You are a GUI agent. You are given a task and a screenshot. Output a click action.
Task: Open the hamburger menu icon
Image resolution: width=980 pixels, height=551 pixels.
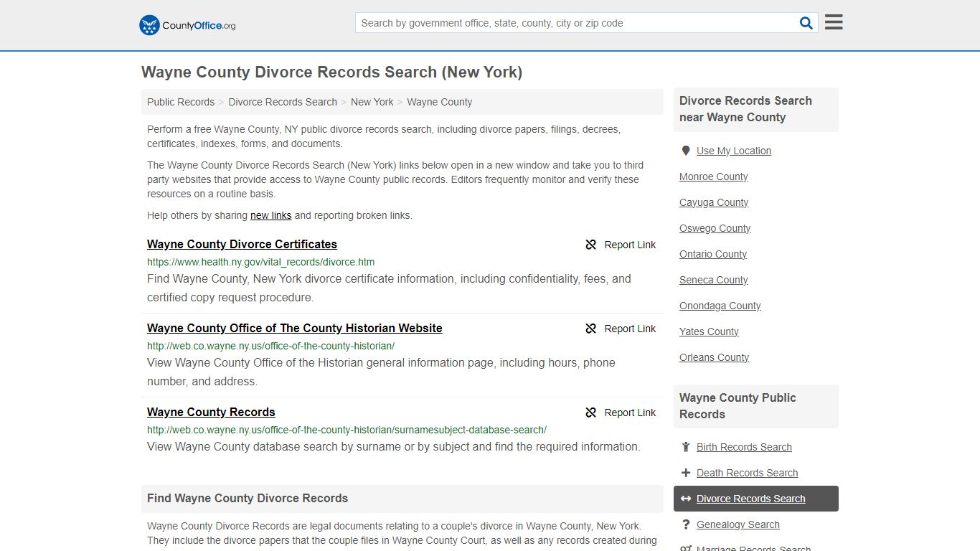coord(834,22)
